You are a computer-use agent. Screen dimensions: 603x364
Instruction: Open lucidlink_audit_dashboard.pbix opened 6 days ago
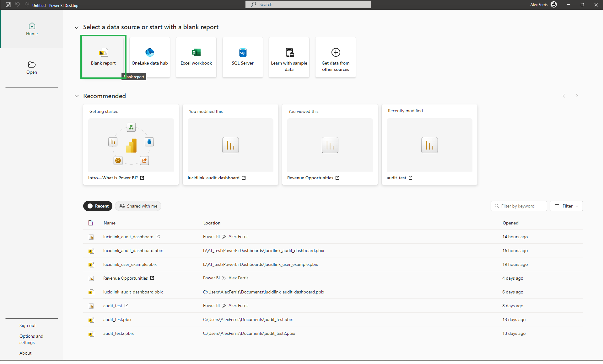point(133,292)
